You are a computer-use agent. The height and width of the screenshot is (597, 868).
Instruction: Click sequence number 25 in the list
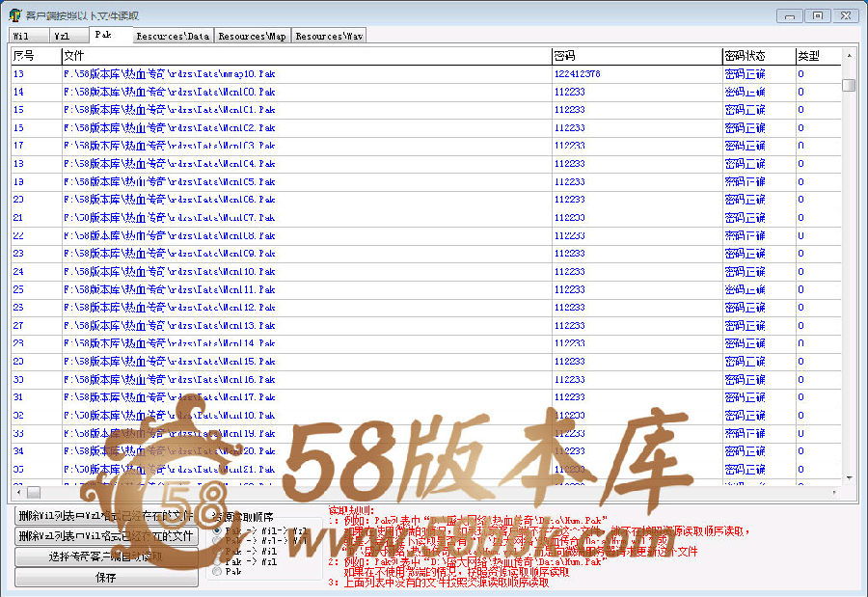pos(18,289)
